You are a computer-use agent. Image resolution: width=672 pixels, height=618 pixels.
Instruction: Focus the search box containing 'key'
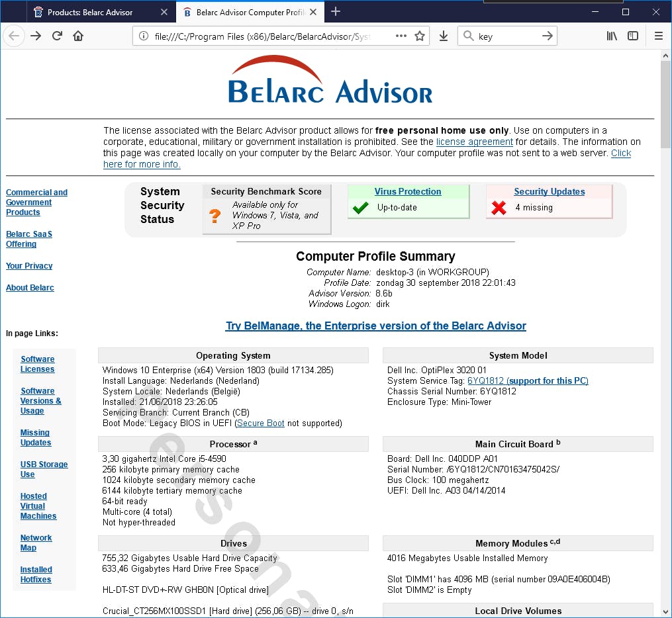(x=507, y=36)
